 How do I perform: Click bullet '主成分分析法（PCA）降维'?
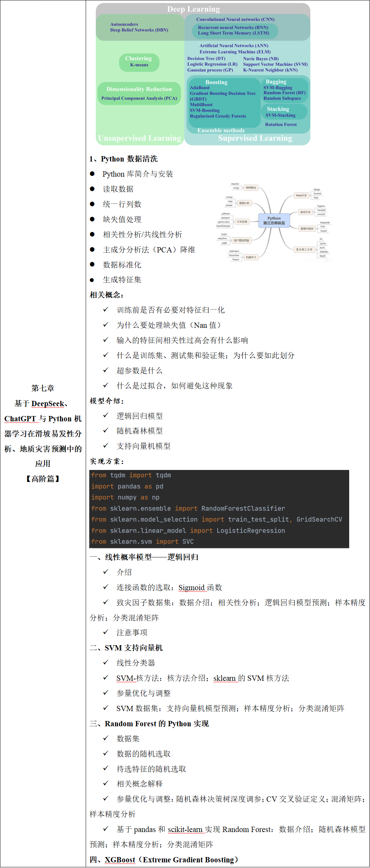click(x=149, y=250)
